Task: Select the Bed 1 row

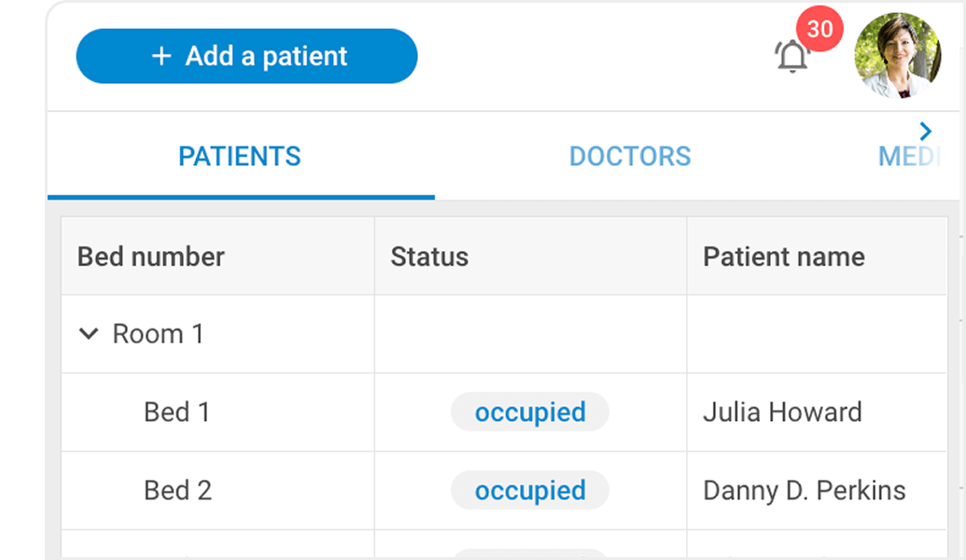Action: 504,413
